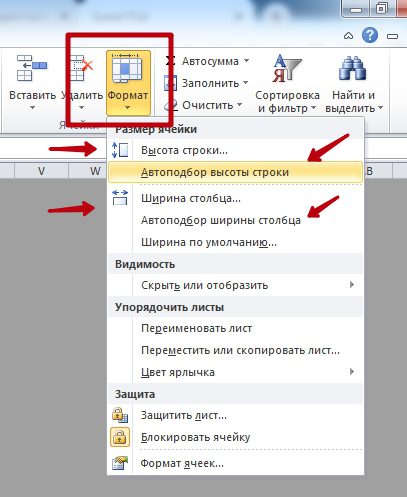Select Автоподбор высоты строки
The height and width of the screenshot is (497, 407).
tap(235, 172)
